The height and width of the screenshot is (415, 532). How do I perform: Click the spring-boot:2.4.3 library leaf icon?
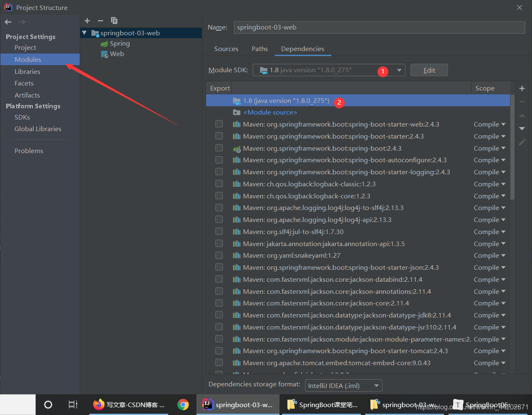pos(237,149)
